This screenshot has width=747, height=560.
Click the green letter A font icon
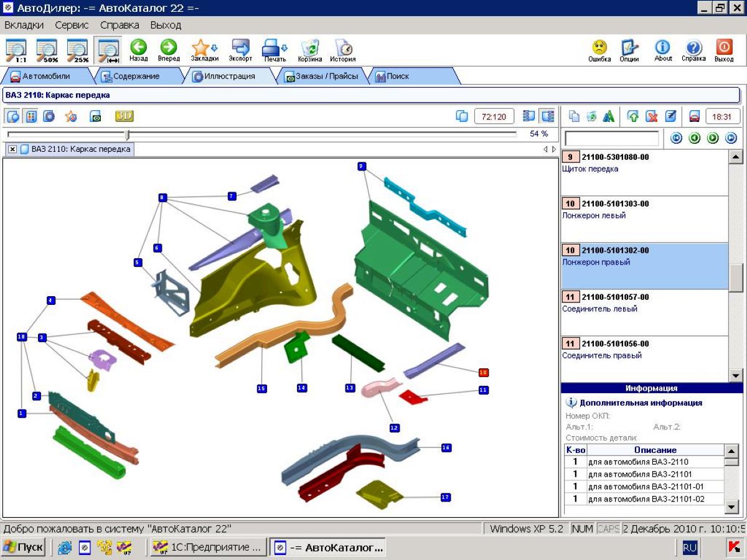(x=609, y=116)
